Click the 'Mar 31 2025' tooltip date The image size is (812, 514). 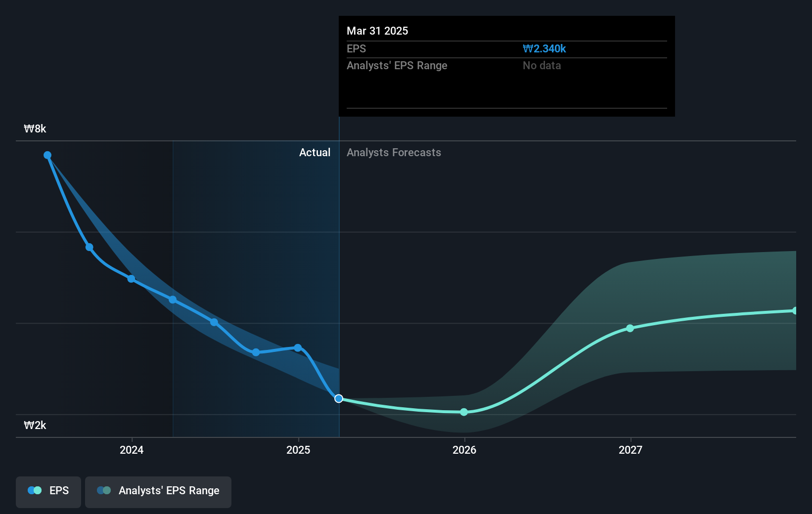pos(377,31)
